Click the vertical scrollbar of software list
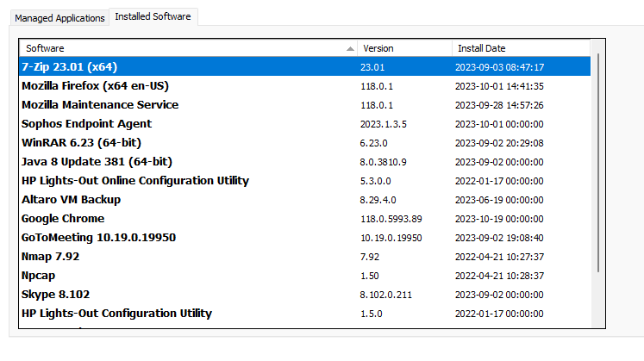 tap(598, 163)
